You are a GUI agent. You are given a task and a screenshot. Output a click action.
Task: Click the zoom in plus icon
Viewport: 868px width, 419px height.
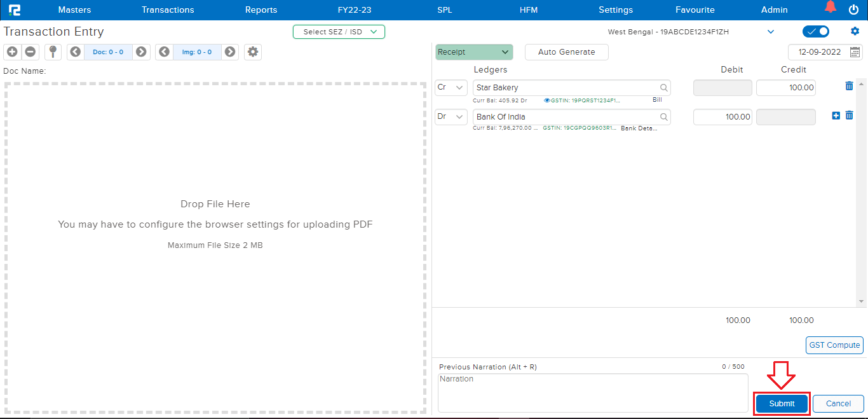coord(12,52)
